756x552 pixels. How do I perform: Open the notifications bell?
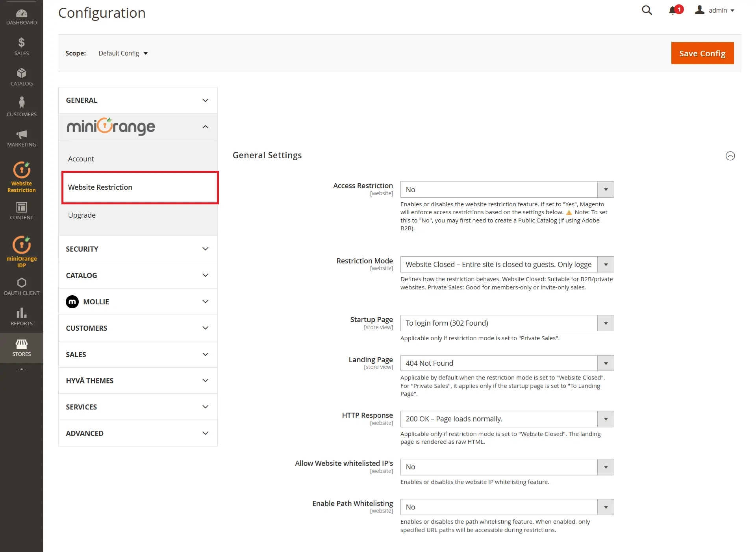click(673, 10)
